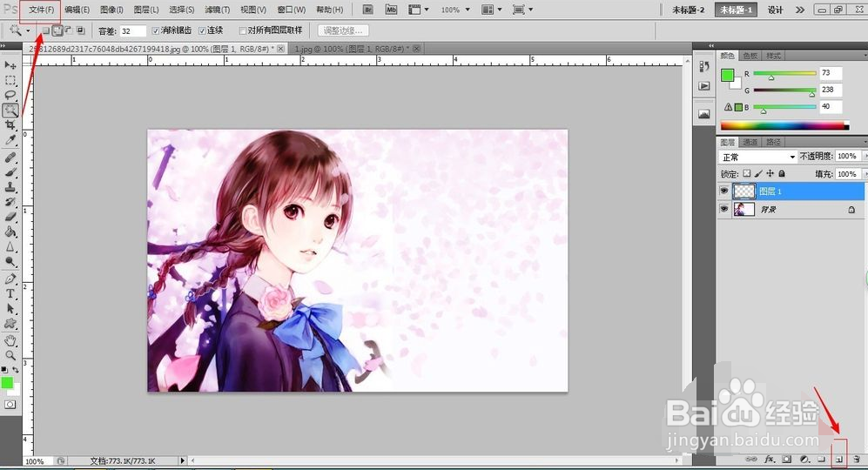Click the 容差 tolerance input field

click(133, 31)
